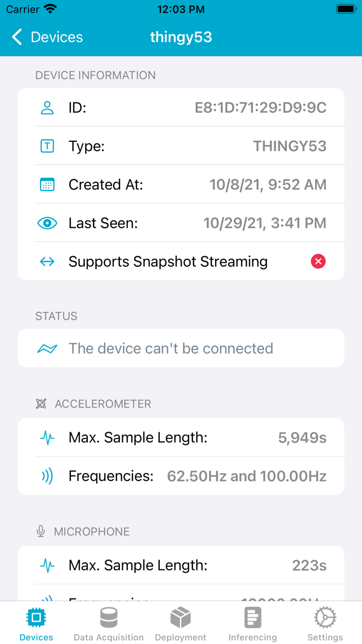Click the connection status wave icon
The width and height of the screenshot is (362, 644).
point(47,348)
